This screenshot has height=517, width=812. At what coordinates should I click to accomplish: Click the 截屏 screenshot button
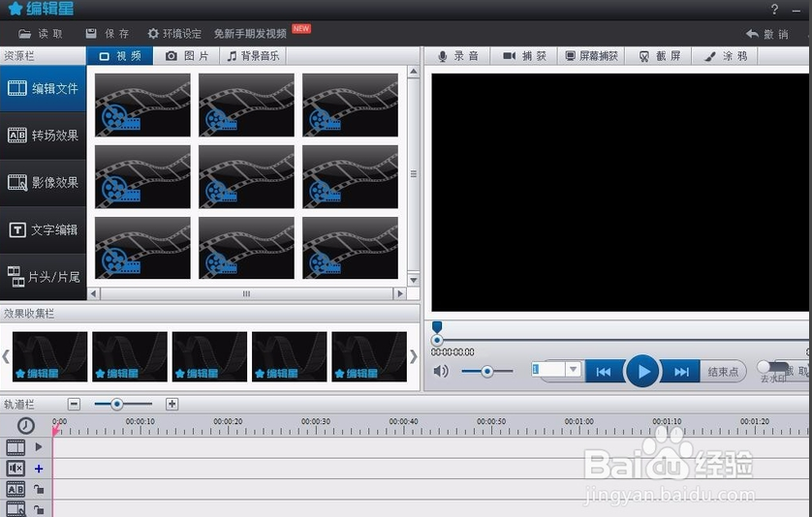pyautogui.click(x=659, y=56)
